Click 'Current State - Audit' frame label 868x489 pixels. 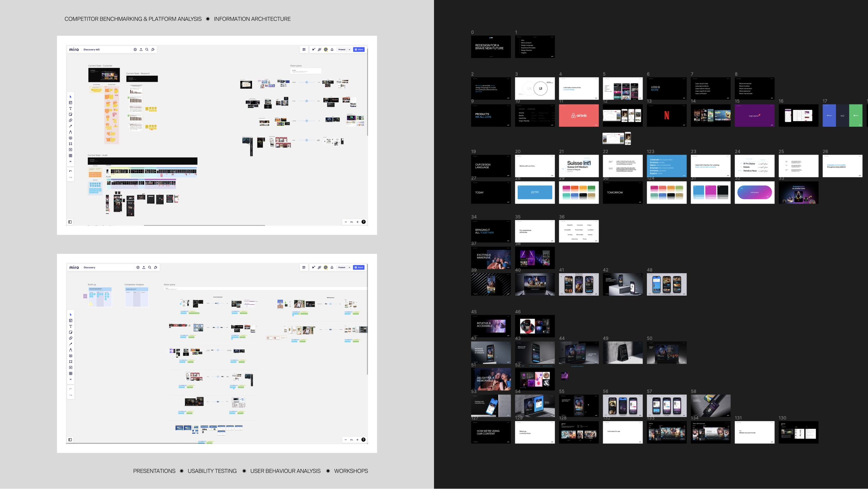click(x=98, y=155)
